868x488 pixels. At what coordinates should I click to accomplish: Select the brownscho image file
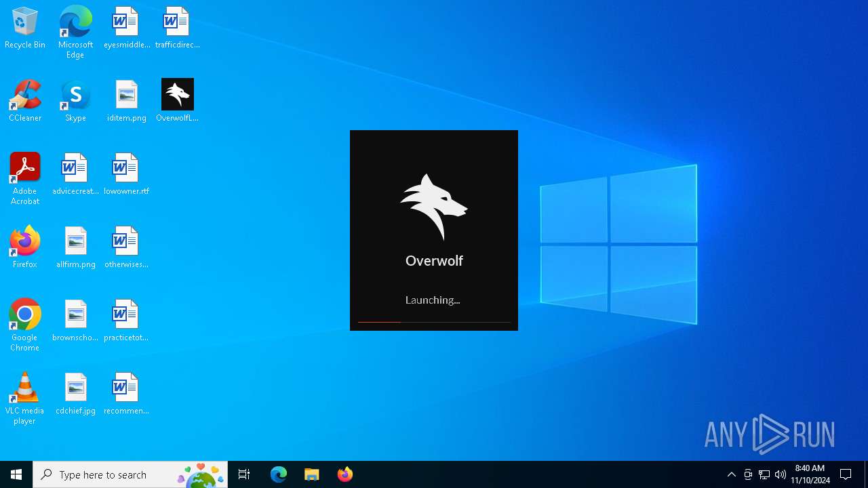click(x=75, y=321)
